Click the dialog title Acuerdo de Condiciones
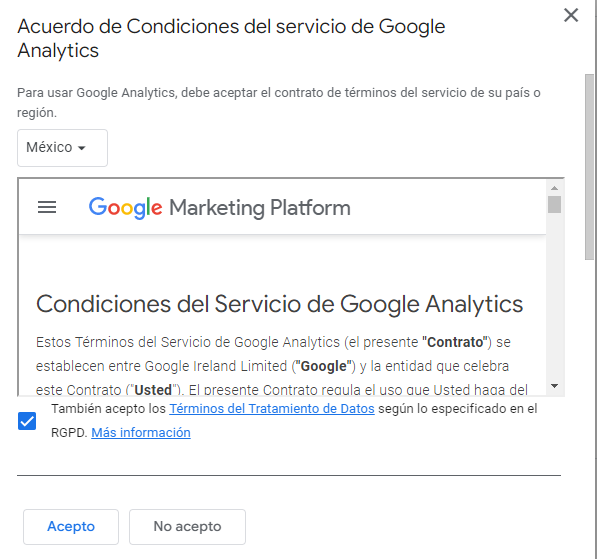Screen dimensions: 597x559 (x=231, y=38)
